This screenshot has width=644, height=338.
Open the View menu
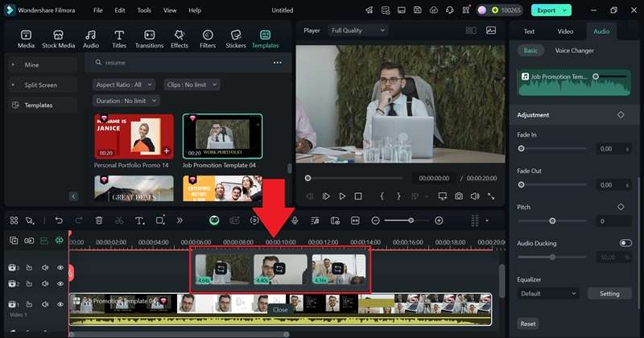(x=170, y=10)
